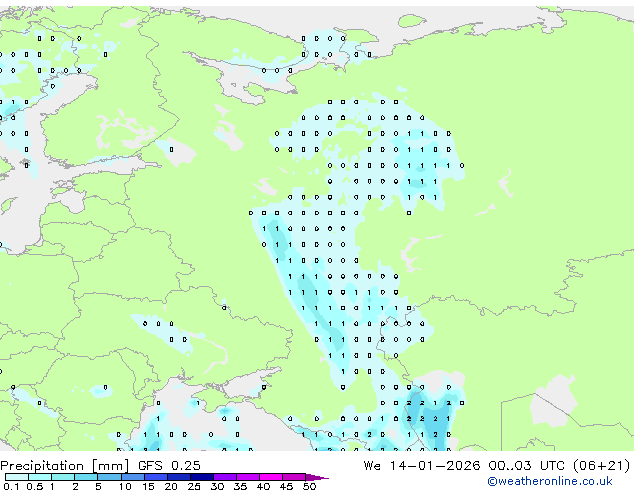This screenshot has height=490, width=634.
Task: Click the 'We 14-01-2026' date text
Action: [x=422, y=465]
